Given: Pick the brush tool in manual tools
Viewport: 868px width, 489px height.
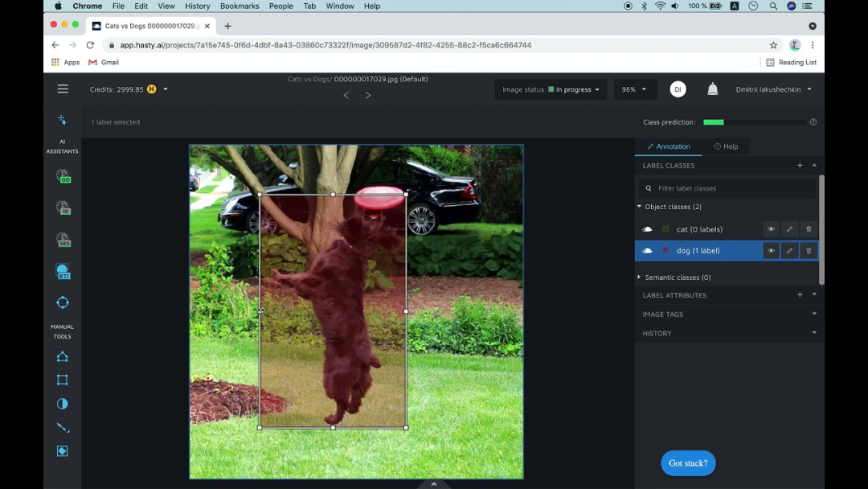Looking at the screenshot, I should (x=62, y=427).
